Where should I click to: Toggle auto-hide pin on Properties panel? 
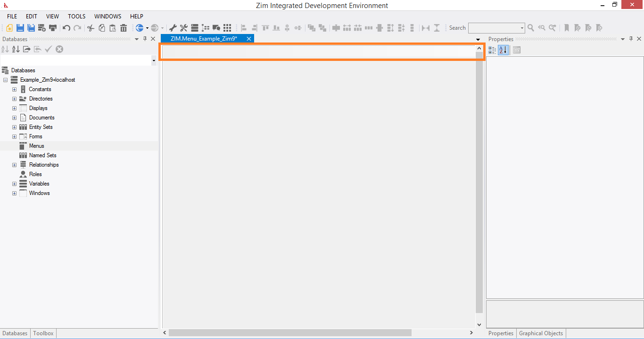(631, 39)
